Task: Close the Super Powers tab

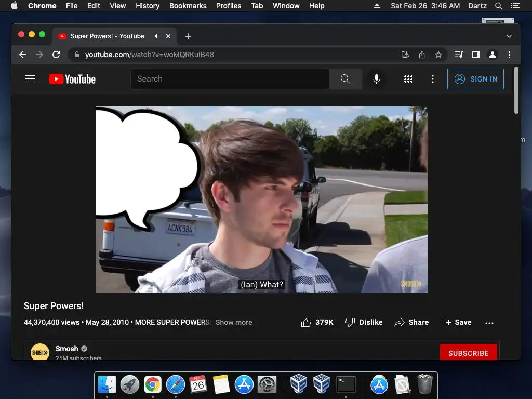Action: (168, 36)
